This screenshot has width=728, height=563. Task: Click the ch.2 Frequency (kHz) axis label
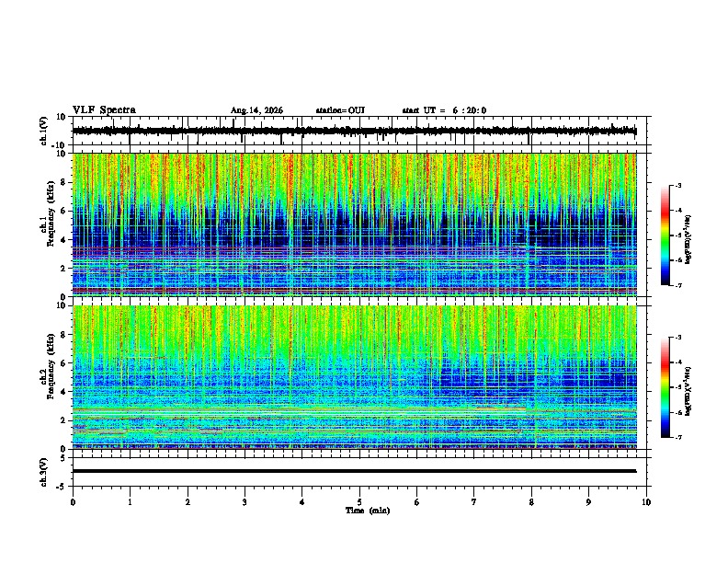click(48, 366)
